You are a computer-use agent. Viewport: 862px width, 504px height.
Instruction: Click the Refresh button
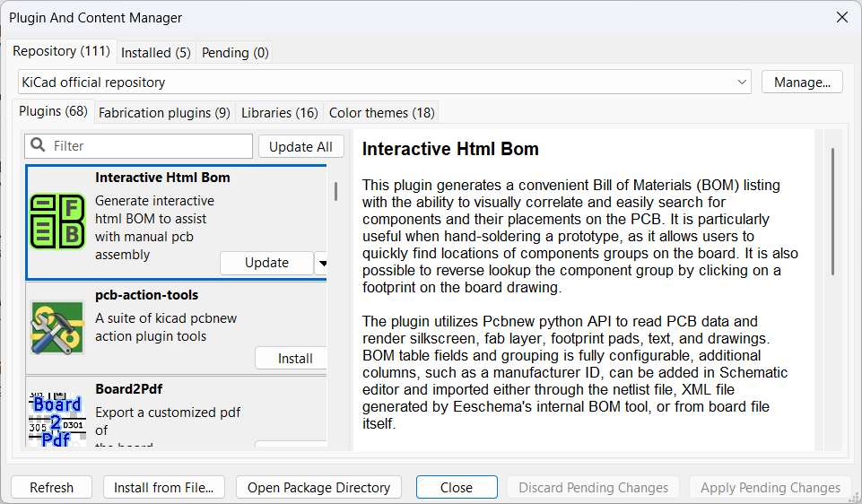tap(52, 488)
